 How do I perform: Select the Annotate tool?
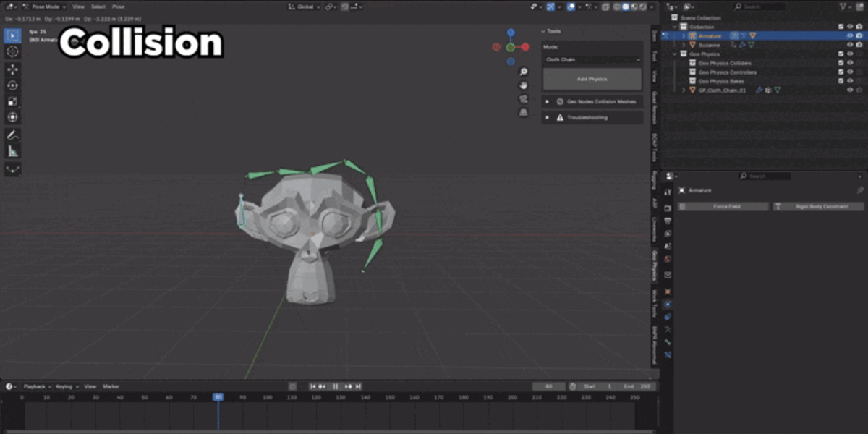pyautogui.click(x=13, y=135)
